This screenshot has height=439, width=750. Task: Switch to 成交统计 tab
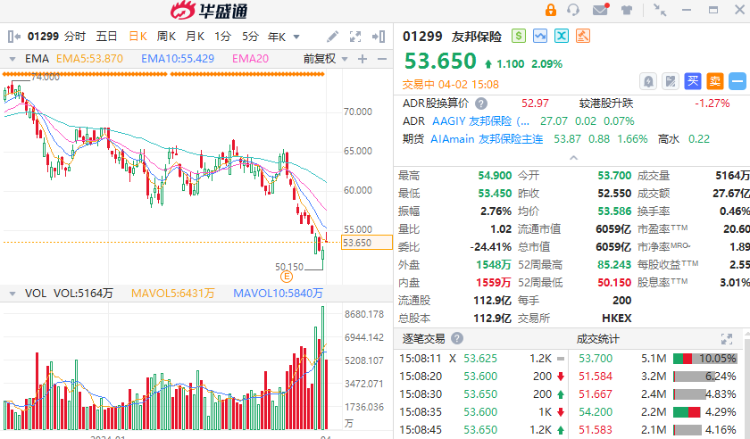[597, 339]
